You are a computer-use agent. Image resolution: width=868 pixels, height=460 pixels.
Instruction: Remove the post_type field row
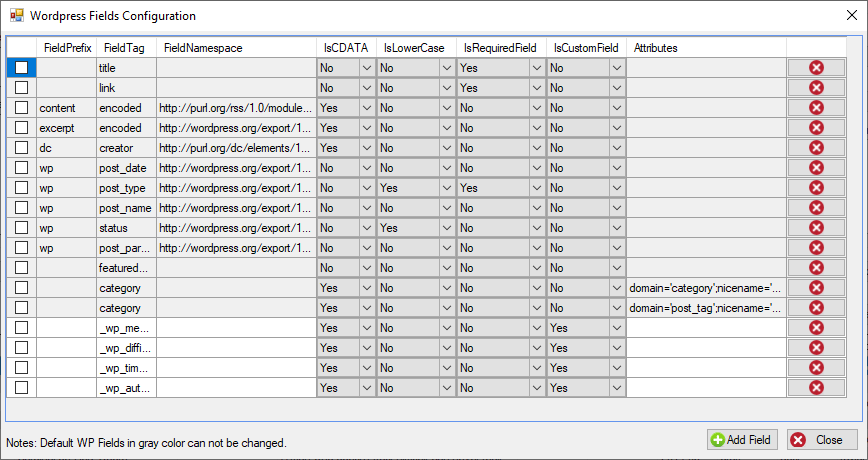817,188
